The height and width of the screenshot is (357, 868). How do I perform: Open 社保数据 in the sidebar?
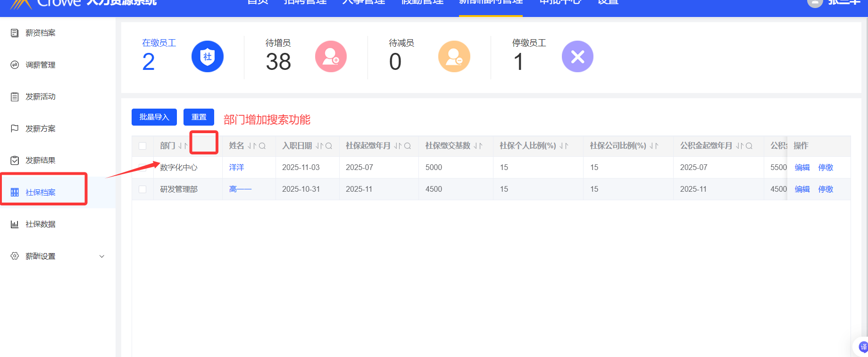coord(40,224)
